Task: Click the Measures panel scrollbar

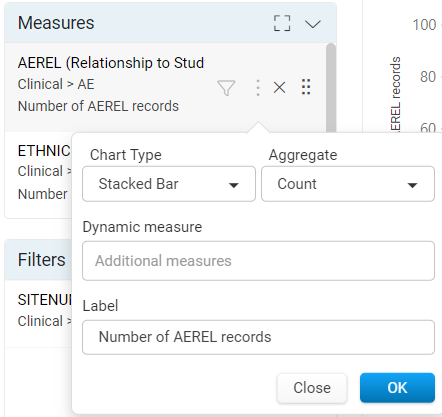Action: (331, 88)
